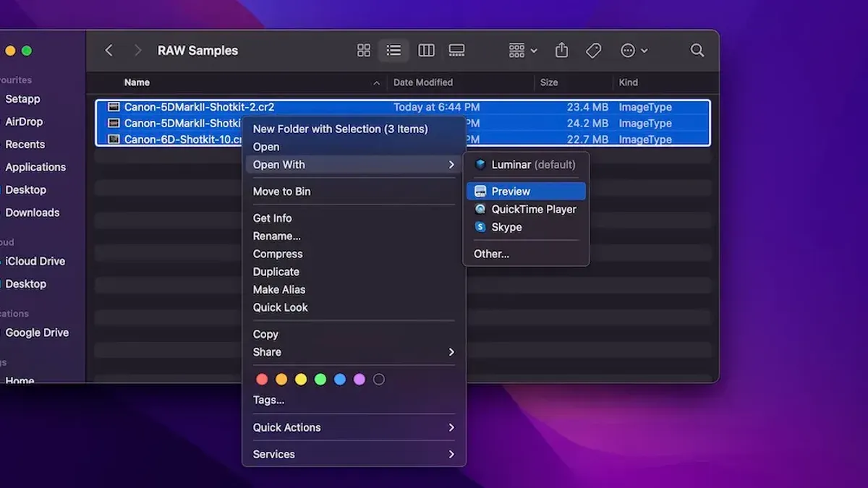This screenshot has width=868, height=488.
Task: Sort by the Size column header
Action: (x=549, y=82)
